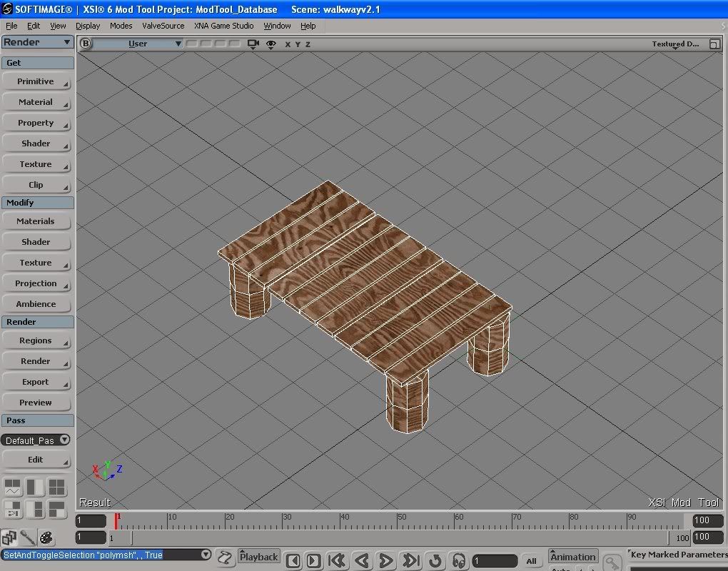728x571 pixels.
Task: Select the fourth viewport memo camera slot
Action: 235,44
